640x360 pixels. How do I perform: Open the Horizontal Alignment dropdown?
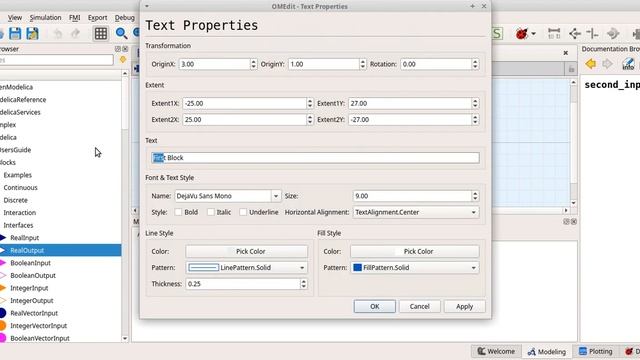tap(416, 212)
